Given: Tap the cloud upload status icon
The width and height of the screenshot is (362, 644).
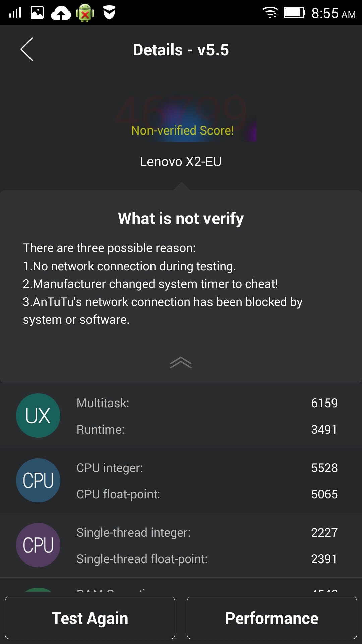Looking at the screenshot, I should [61, 13].
